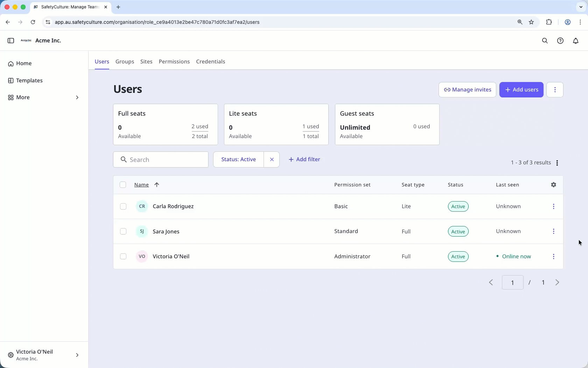Click the Guest seats card
Viewport: 588px width, 368px height.
click(x=387, y=124)
